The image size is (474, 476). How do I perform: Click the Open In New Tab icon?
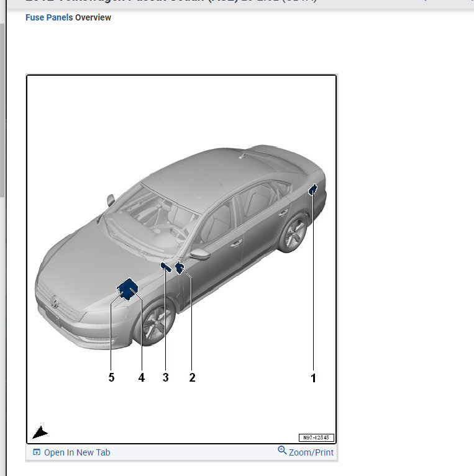(36, 452)
